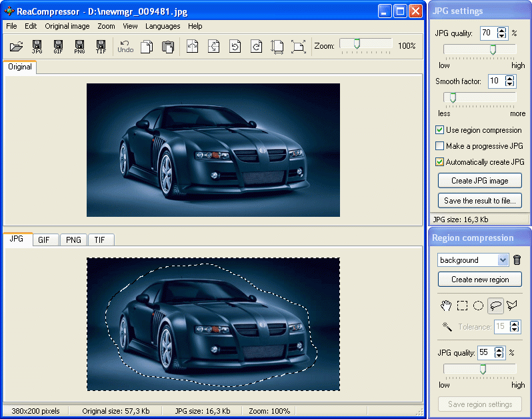Click the Open file folder icon
The image size is (532, 419).
pyautogui.click(x=17, y=46)
